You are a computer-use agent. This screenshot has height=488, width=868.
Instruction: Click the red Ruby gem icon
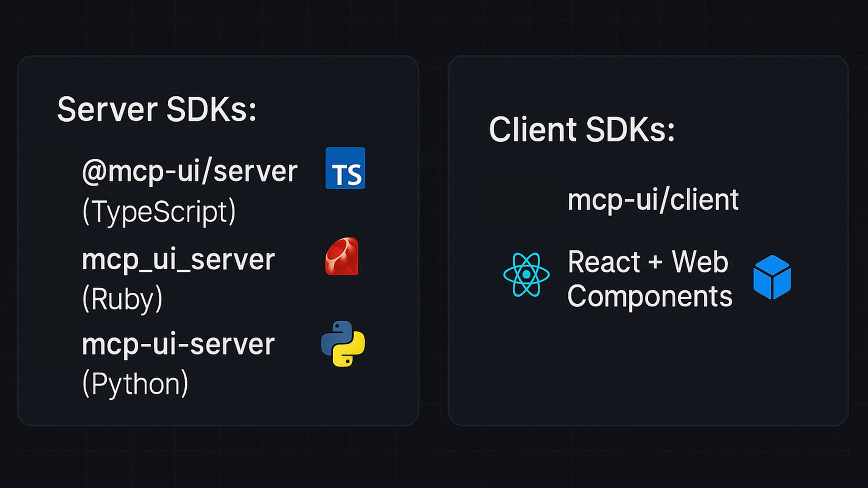[342, 256]
